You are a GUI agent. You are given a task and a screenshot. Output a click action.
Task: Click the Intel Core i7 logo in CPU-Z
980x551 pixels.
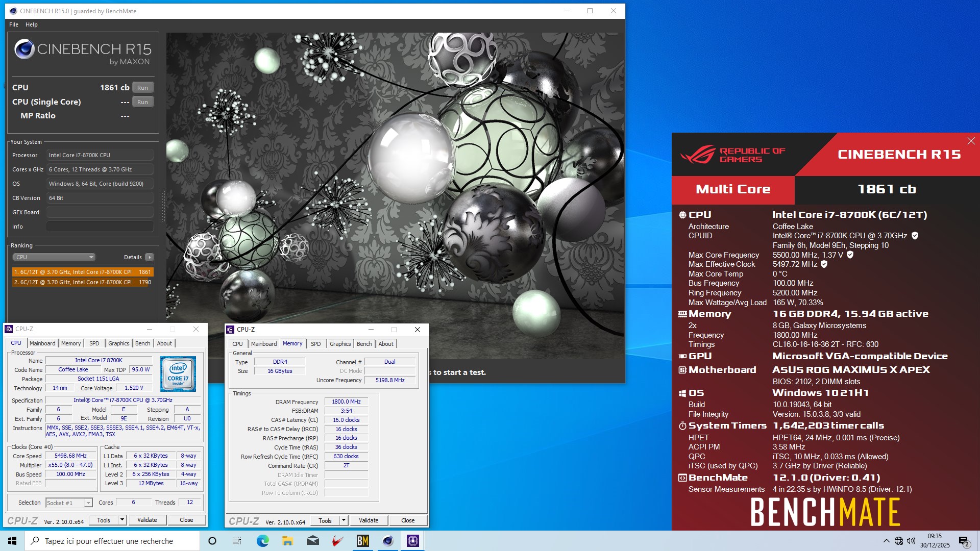tap(178, 374)
